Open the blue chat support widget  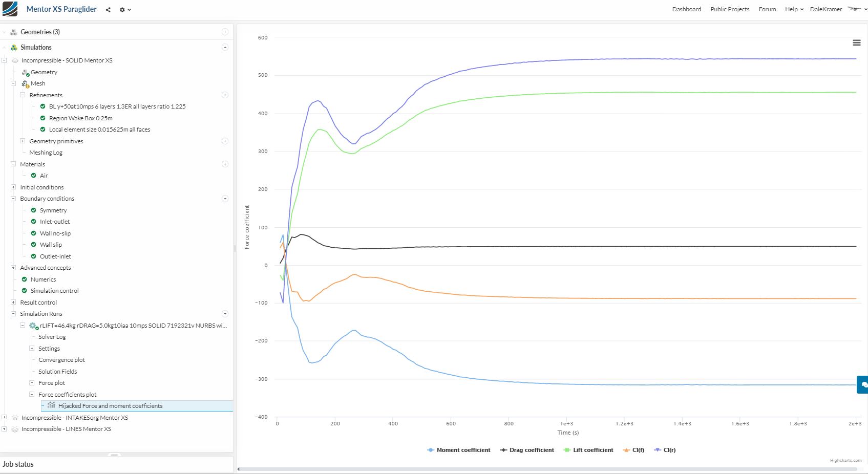pyautogui.click(x=863, y=384)
